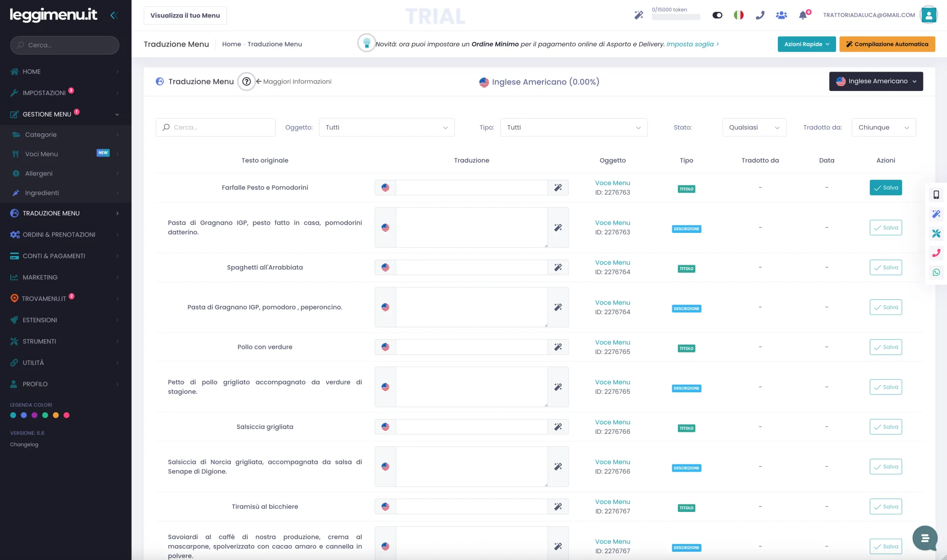Viewport: 947px width, 560px height.
Task: Open the Italian flag language selector
Action: 739,15
